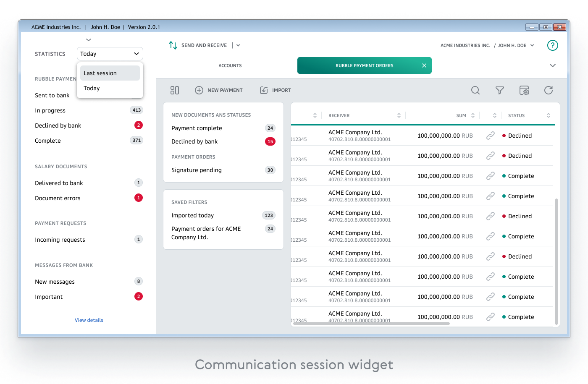Click the horizontal scrollbar under the table
This screenshot has width=588, height=384.
coord(371,324)
